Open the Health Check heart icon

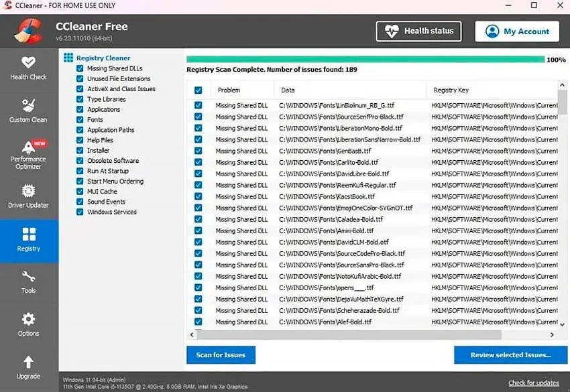(28, 62)
